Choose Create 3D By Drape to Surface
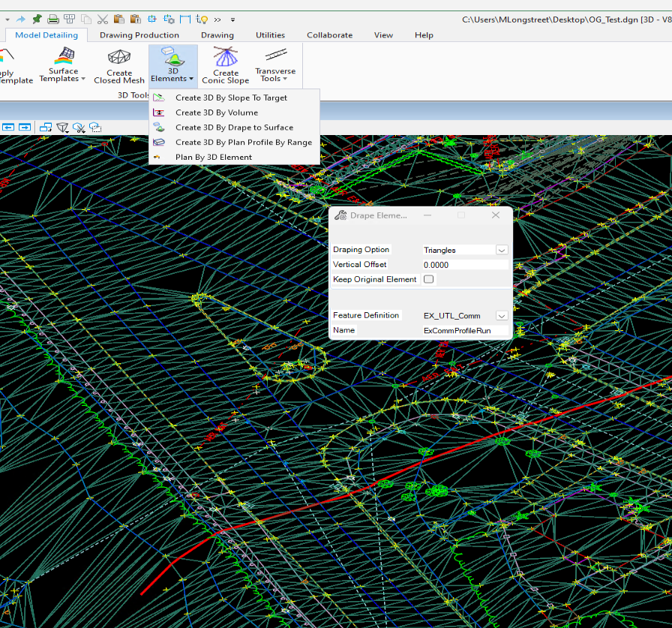 click(x=234, y=128)
